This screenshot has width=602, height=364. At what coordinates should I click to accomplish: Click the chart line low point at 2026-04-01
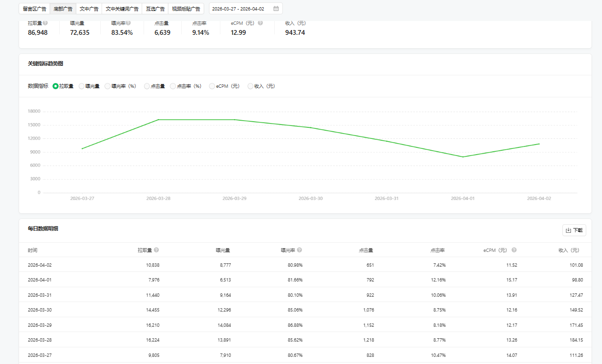pyautogui.click(x=463, y=157)
